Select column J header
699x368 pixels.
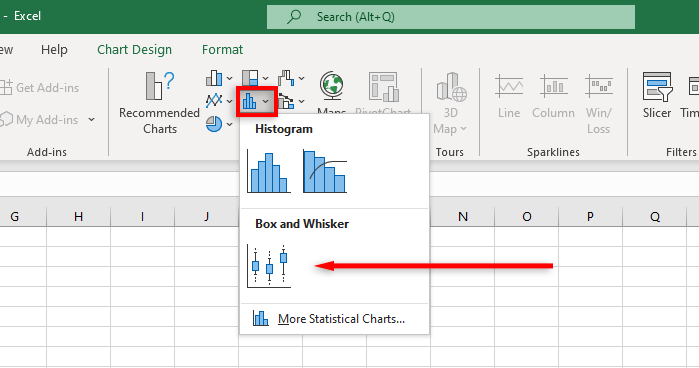tap(206, 217)
